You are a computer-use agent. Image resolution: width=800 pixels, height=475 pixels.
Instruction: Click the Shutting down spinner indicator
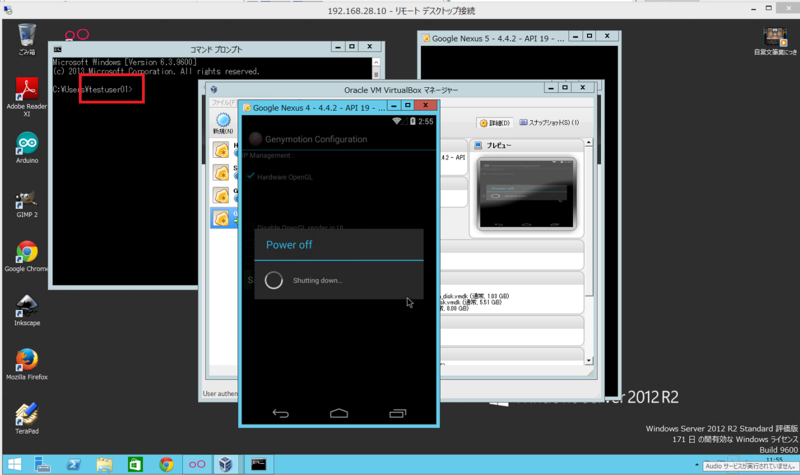click(x=273, y=280)
